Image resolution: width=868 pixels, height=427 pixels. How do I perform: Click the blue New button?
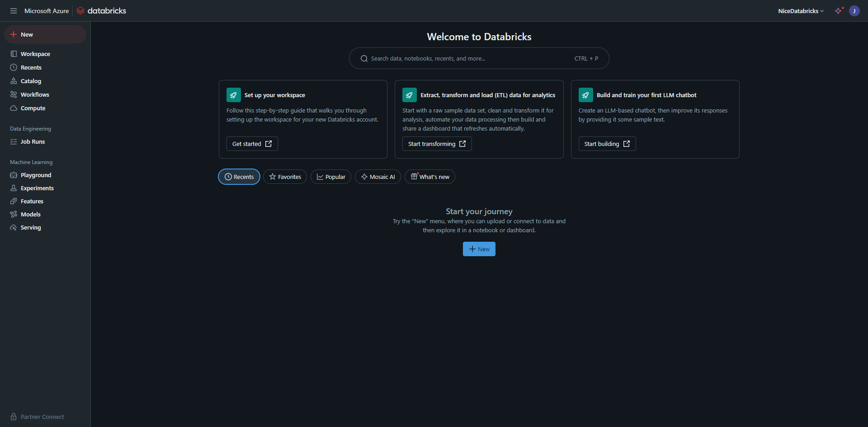pos(479,249)
